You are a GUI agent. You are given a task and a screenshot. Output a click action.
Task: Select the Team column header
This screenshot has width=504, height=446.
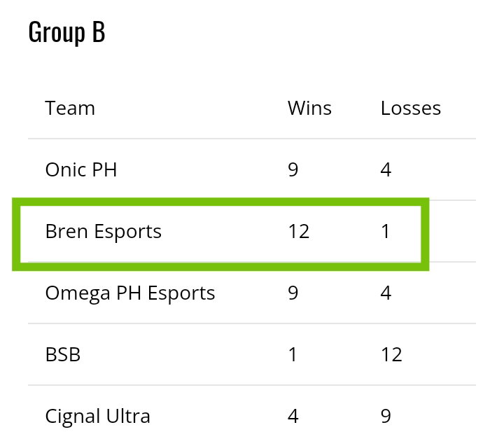[x=70, y=108]
